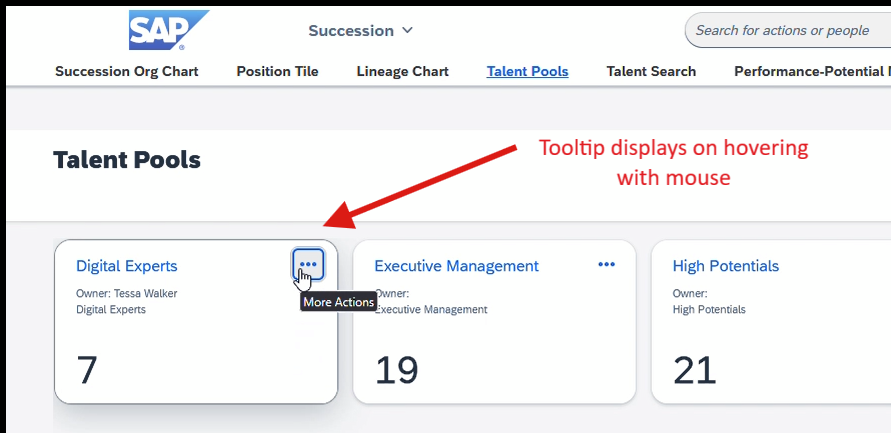Click the Digital Experts count of 7

[x=87, y=370]
